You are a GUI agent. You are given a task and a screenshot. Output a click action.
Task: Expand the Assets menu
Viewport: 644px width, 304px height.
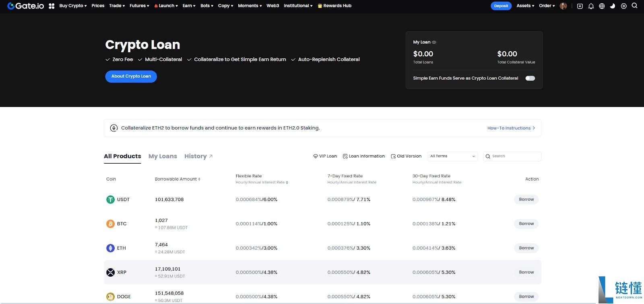pos(525,6)
